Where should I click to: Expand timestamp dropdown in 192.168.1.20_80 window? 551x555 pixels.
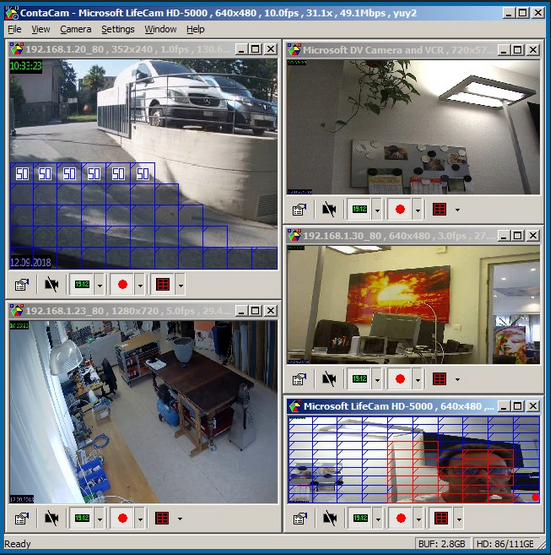point(100,285)
